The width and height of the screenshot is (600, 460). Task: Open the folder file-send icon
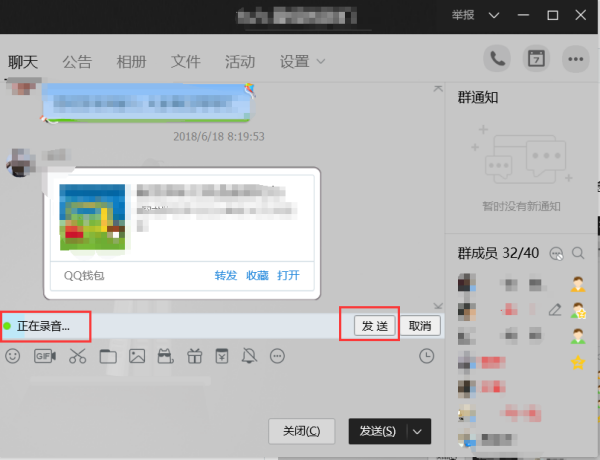click(108, 356)
